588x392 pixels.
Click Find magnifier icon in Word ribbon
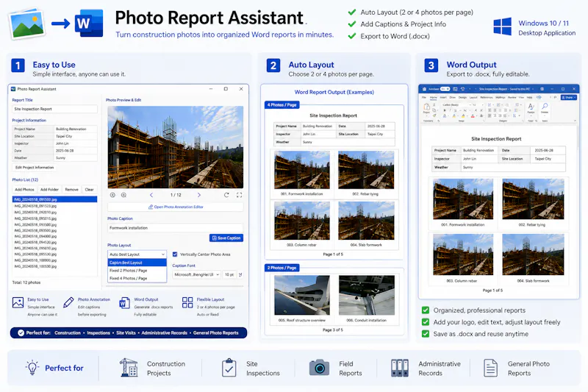point(545,106)
